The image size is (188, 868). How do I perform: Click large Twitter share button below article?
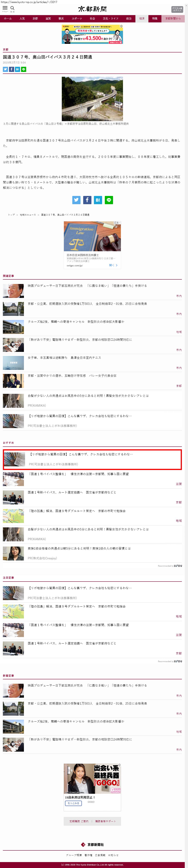coord(76,200)
